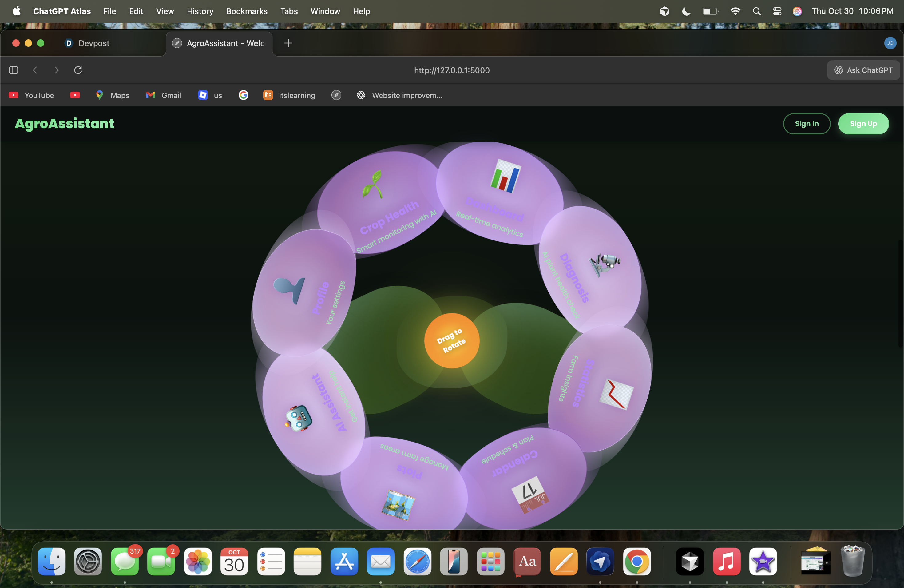The width and height of the screenshot is (904, 588).
Task: Open the Dashboard bar chart icon
Action: pos(506,176)
